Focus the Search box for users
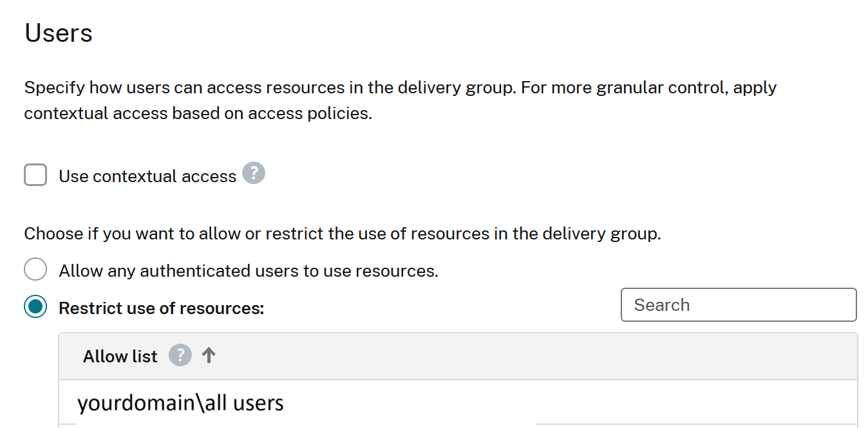 (x=737, y=304)
